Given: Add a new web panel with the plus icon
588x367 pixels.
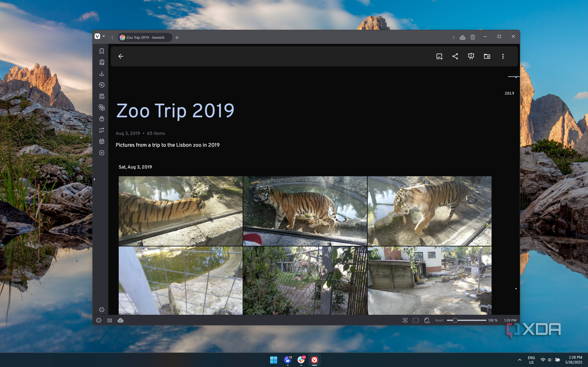Looking at the screenshot, I should pos(101,153).
